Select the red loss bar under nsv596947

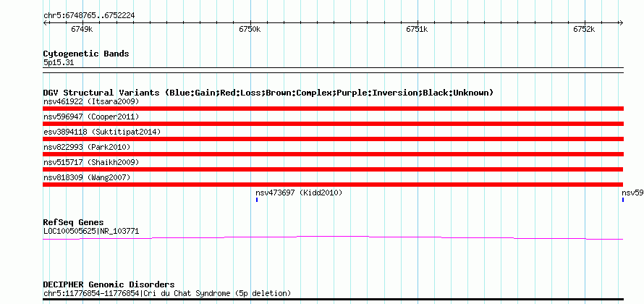point(333,124)
